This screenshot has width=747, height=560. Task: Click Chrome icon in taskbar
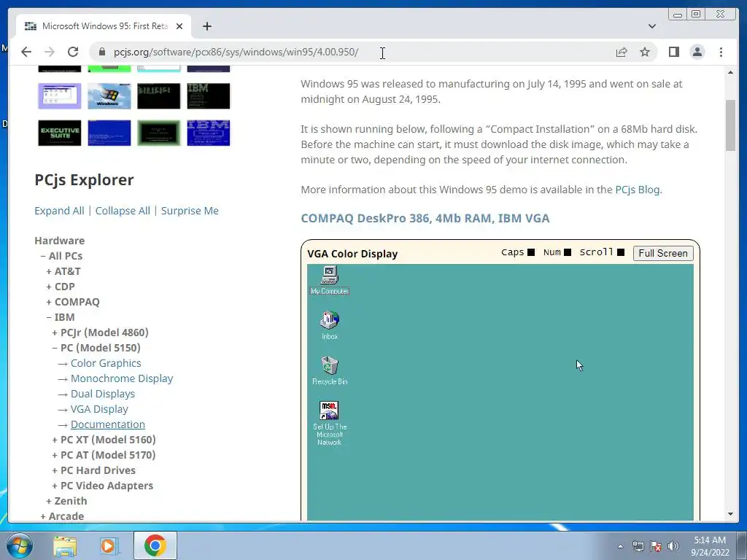(x=155, y=545)
